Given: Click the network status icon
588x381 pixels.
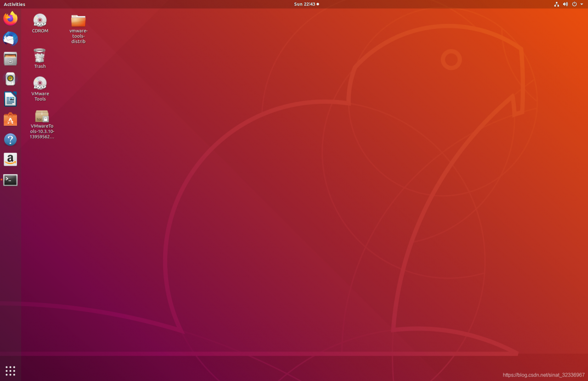Looking at the screenshot, I should coord(557,4).
